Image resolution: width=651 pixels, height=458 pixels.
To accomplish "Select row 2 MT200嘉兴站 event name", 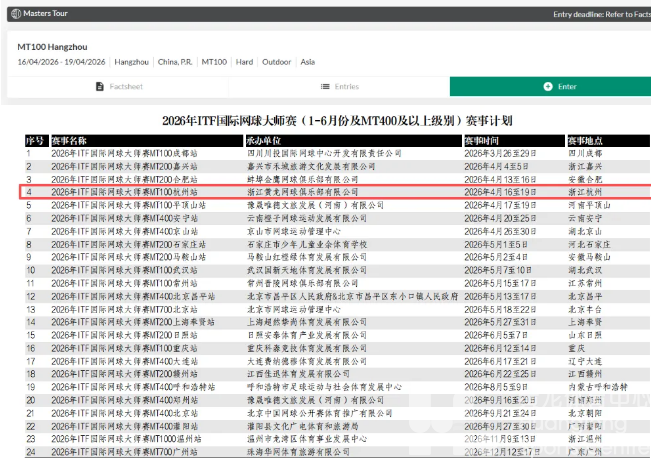I will click(125, 167).
